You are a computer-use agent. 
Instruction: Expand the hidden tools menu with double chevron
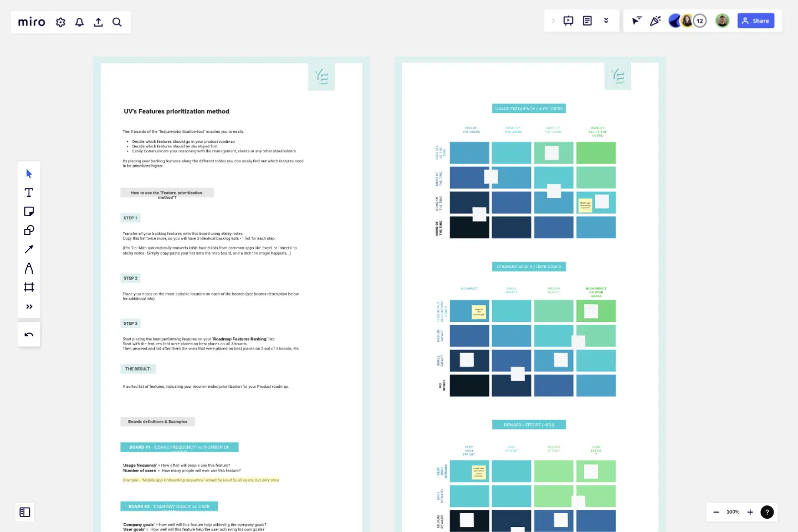[x=29, y=306]
